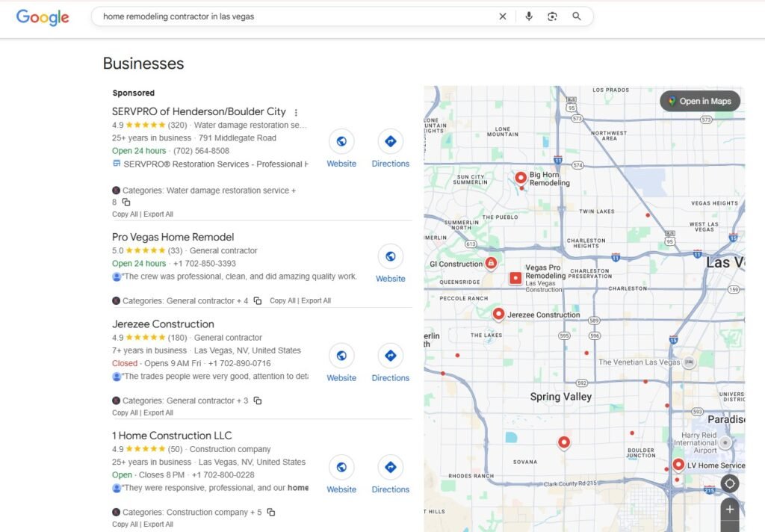Open Pro Vegas Home Remodel website

(390, 256)
